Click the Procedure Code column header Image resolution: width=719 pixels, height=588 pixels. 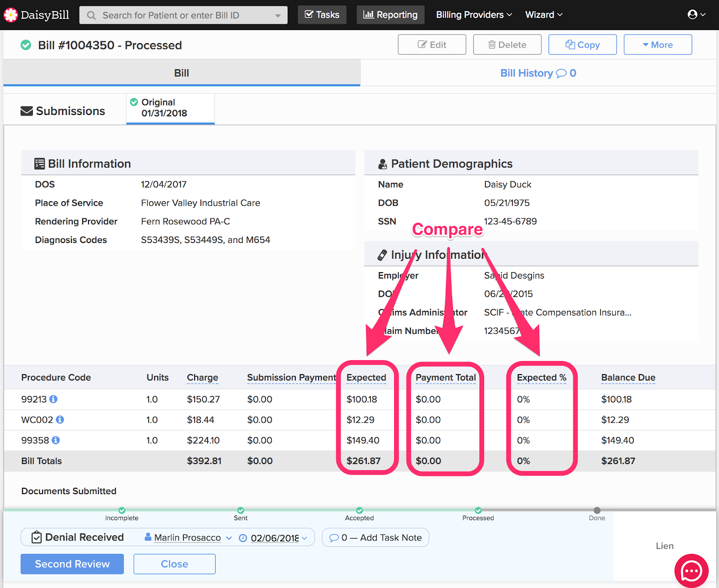(x=56, y=377)
